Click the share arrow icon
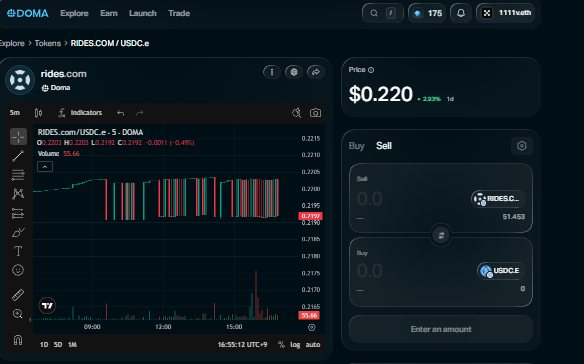The image size is (584, 364). point(316,72)
